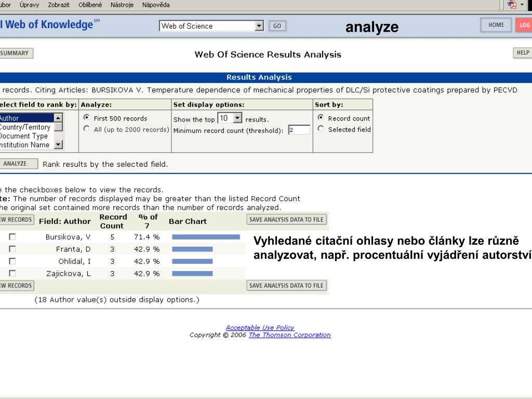
Task: Select All (up to 2000 records) option
Action: tap(87, 129)
